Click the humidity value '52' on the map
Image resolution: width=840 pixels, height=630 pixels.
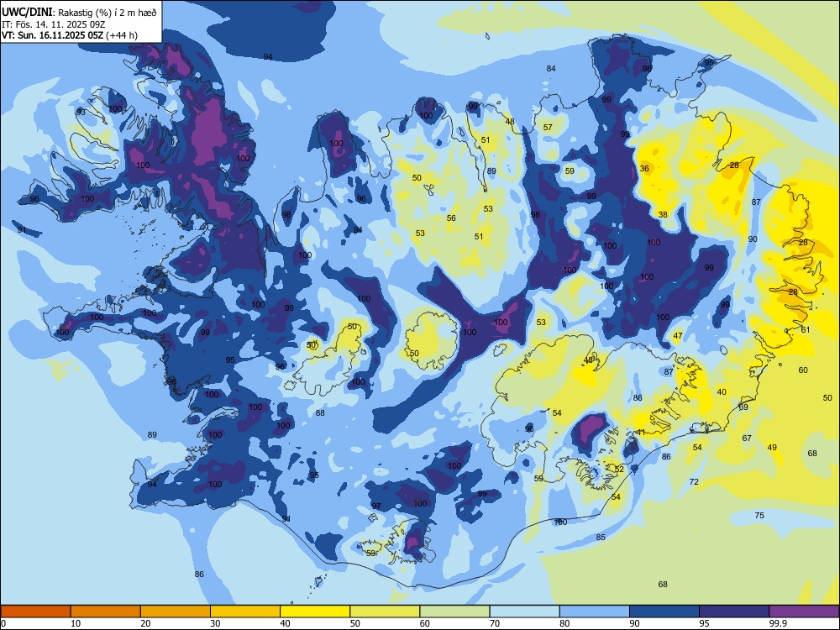619,470
